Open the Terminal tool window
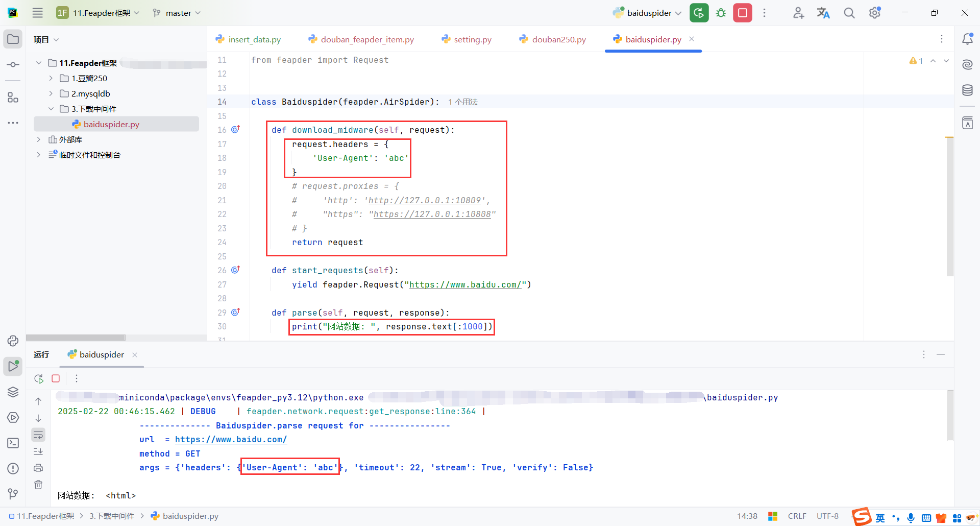The width and height of the screenshot is (980, 526). tap(13, 443)
